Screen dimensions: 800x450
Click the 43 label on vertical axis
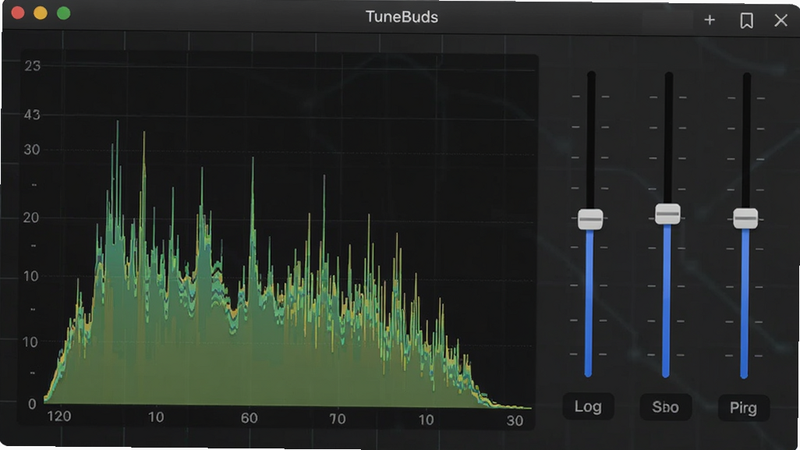click(x=32, y=114)
